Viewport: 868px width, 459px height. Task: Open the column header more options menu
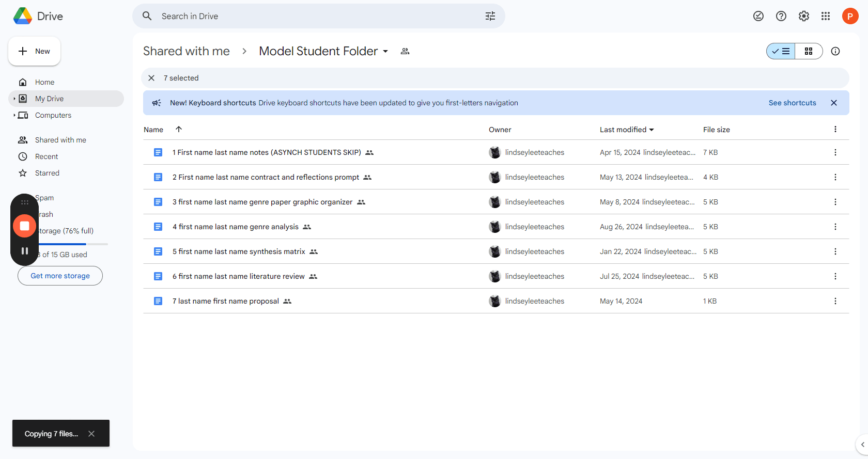835,129
